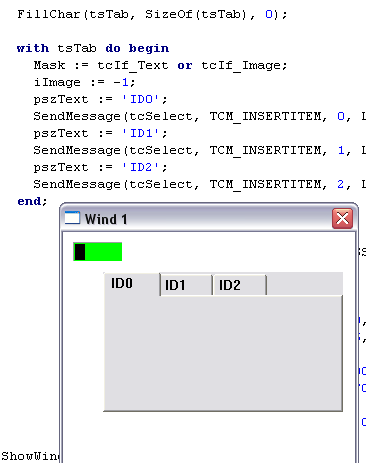Image resolution: width=366 pixels, height=463 pixels.
Task: Click the blank tab strip right of ID2
Action: (304, 284)
